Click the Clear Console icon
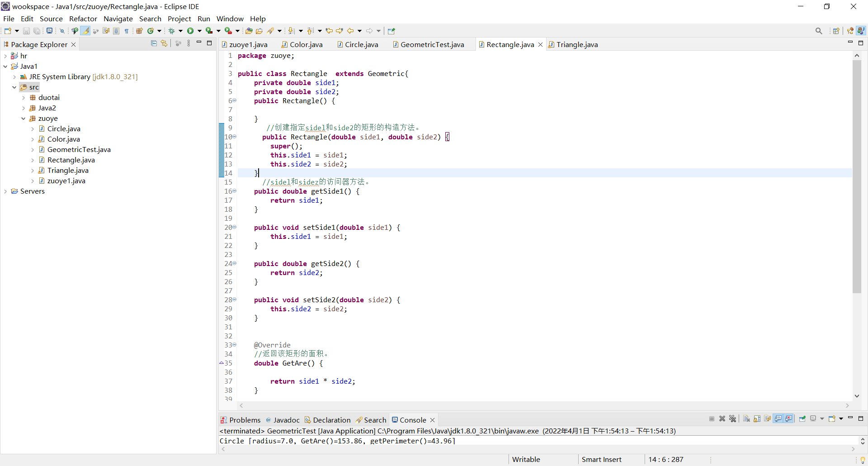The height and width of the screenshot is (466, 868). point(746,419)
